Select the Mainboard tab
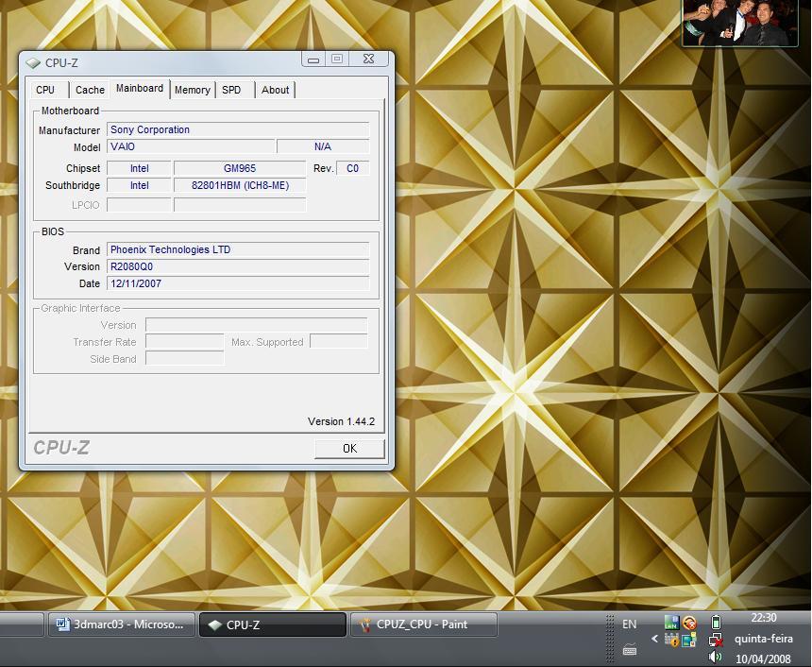Viewport: 812px width, 667px height. [140, 88]
